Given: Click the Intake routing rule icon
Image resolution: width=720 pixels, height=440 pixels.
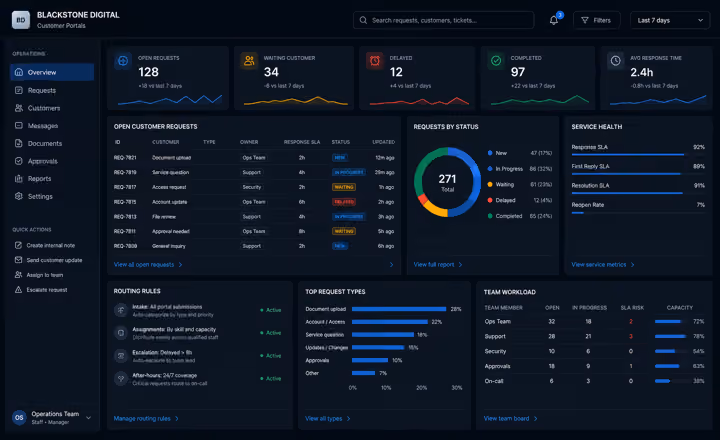Looking at the screenshot, I should 121,310.
